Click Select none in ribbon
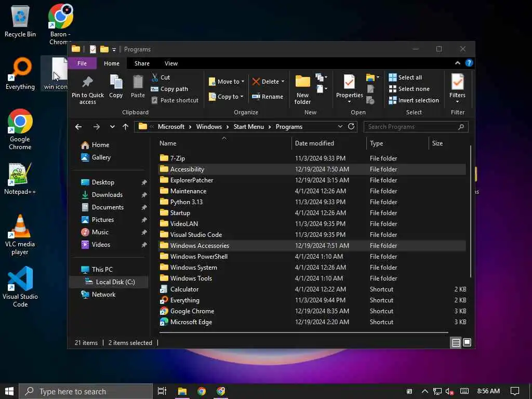 click(409, 89)
